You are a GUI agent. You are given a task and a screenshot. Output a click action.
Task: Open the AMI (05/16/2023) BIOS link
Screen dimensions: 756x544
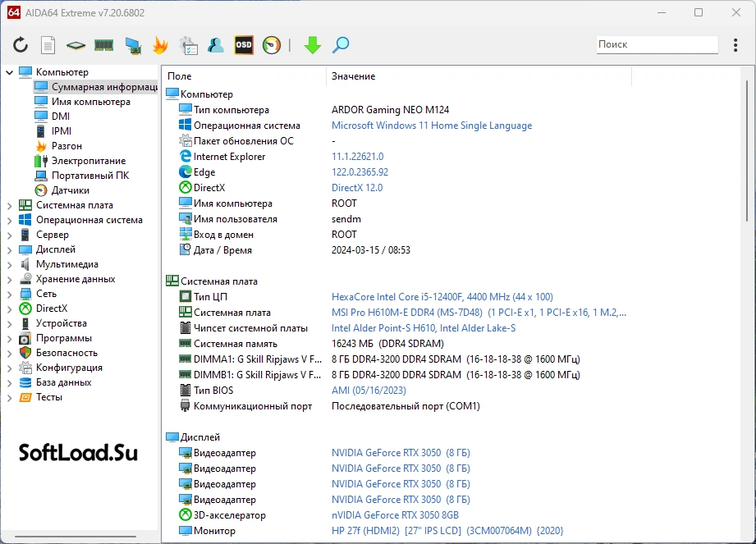tap(369, 391)
